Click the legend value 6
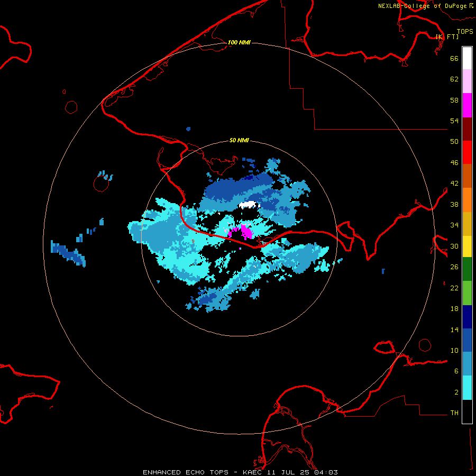The image size is (476, 476). point(456,371)
